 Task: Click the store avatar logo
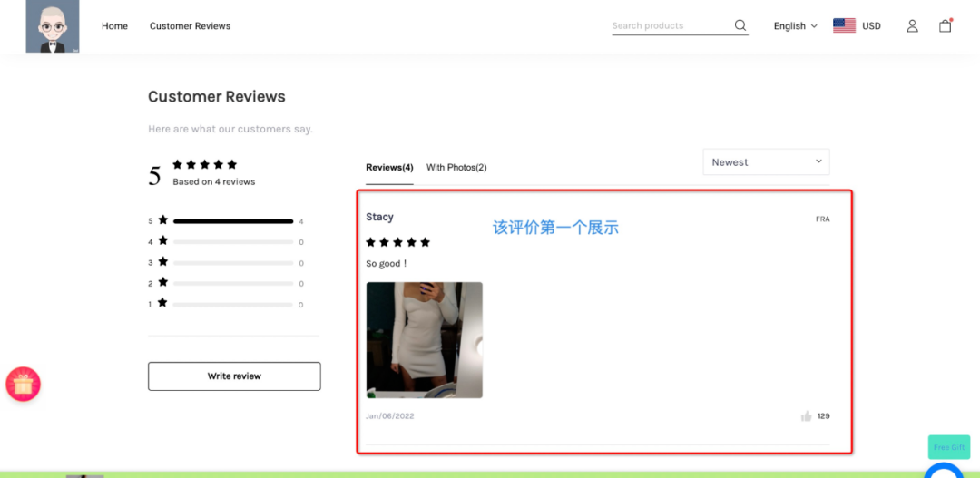[x=52, y=26]
